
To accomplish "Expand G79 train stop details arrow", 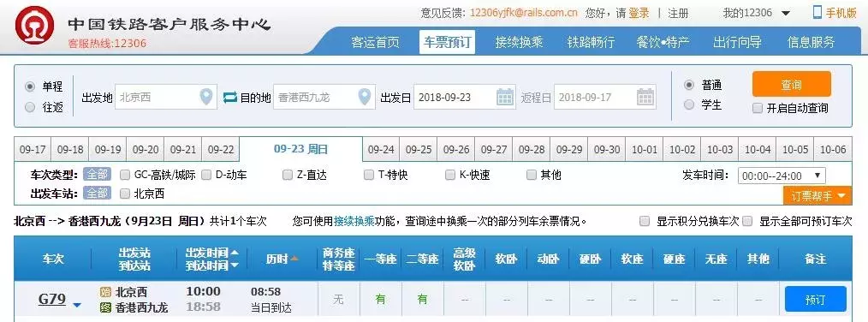I will point(77,305).
